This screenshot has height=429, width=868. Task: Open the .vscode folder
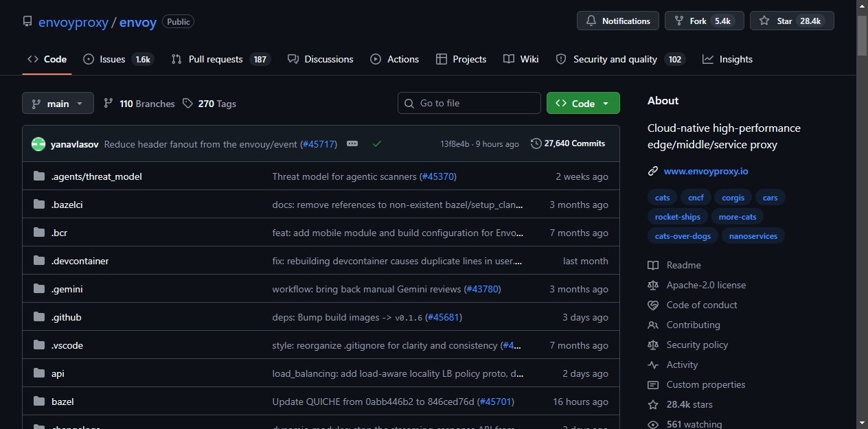[67, 345]
